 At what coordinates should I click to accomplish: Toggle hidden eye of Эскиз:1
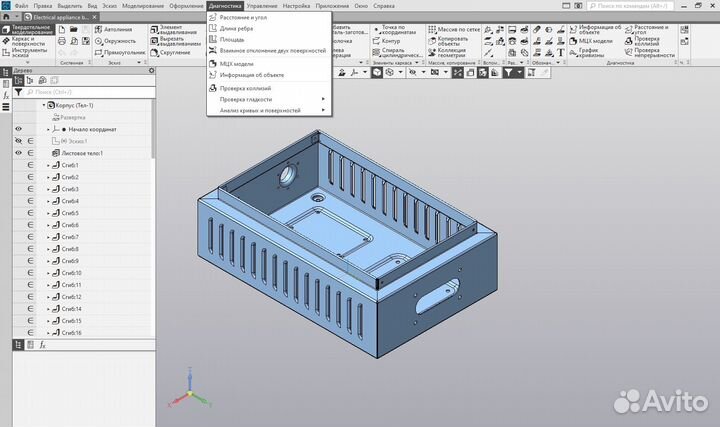click(18, 141)
